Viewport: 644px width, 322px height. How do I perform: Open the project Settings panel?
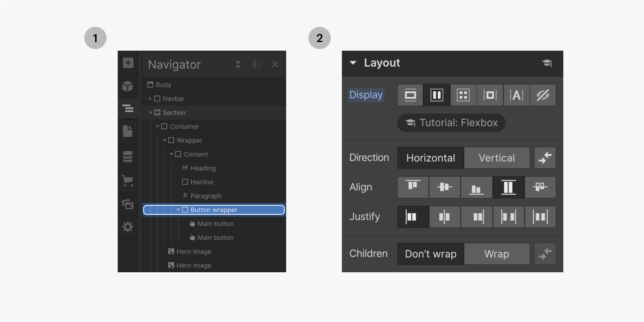point(127,227)
